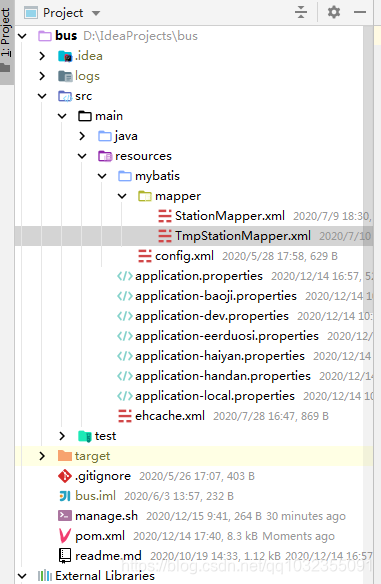This screenshot has width=381, height=584.
Task: Click the mapper folder icon
Action: click(x=145, y=196)
